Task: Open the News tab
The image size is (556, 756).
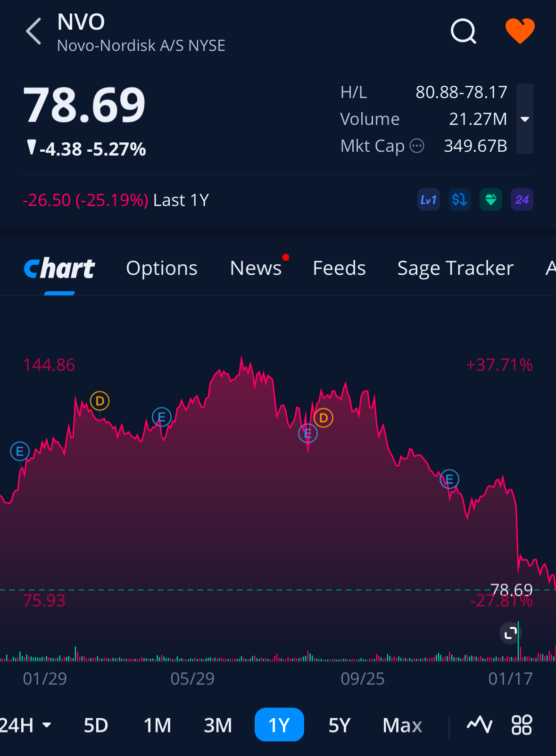Action: click(x=256, y=268)
